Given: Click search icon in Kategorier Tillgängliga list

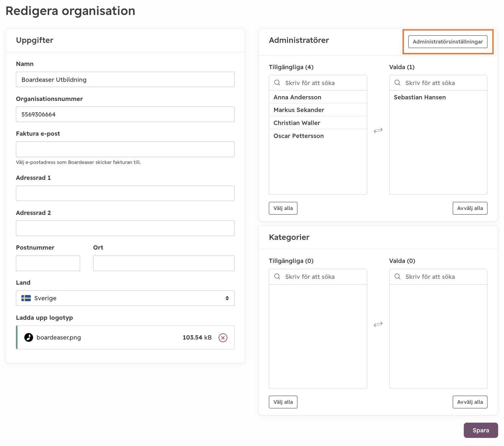Looking at the screenshot, I should point(277,277).
